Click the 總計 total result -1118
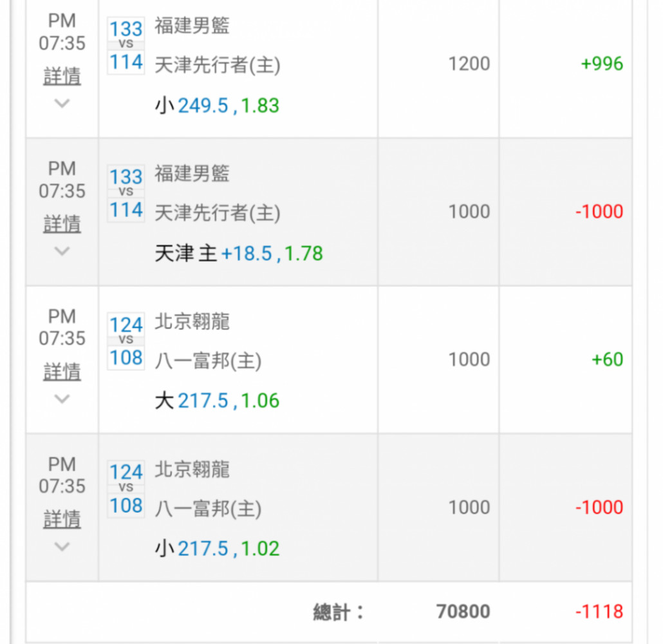Viewport: 663px width, 644px height. tap(599, 611)
